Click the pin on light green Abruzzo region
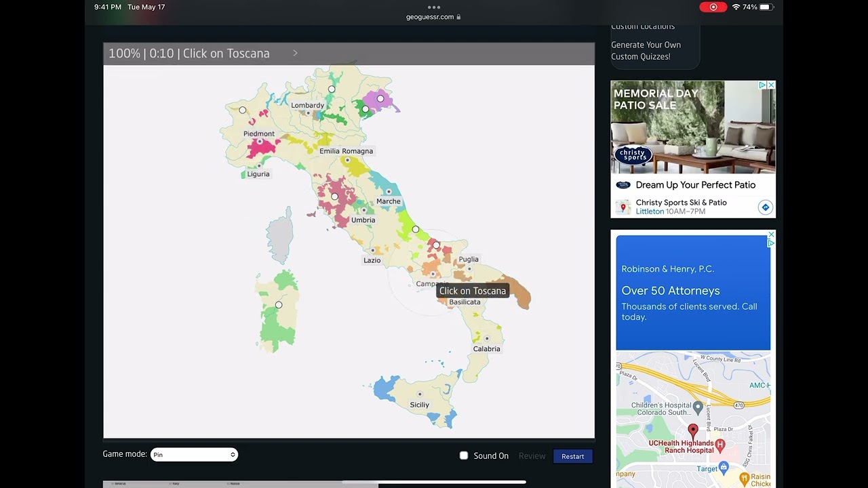 coord(416,230)
